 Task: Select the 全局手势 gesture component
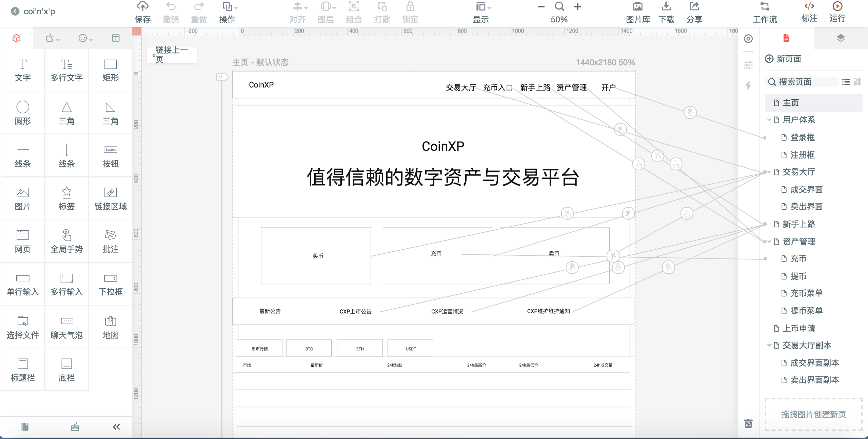tap(66, 241)
